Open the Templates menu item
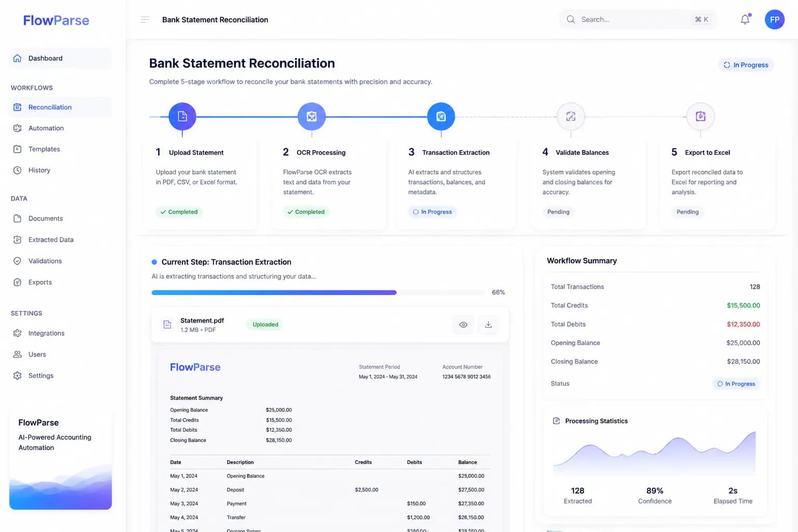This screenshot has width=798, height=532. tap(60, 149)
